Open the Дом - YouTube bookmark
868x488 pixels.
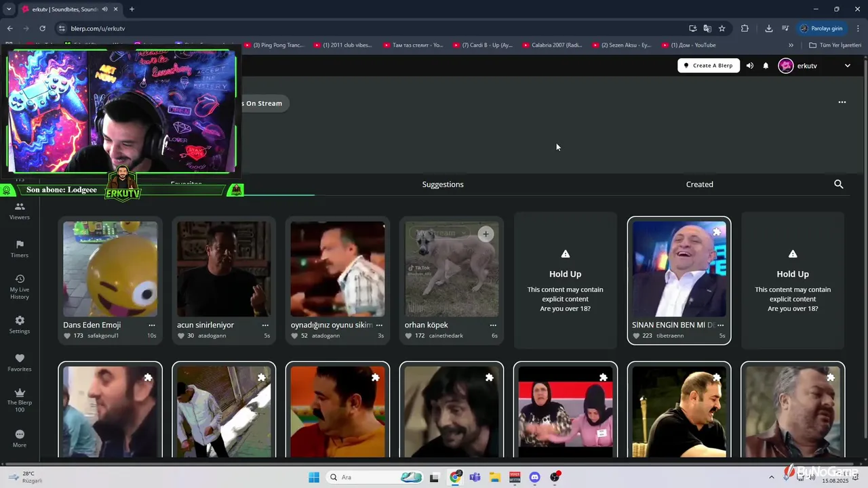pyautogui.click(x=689, y=45)
